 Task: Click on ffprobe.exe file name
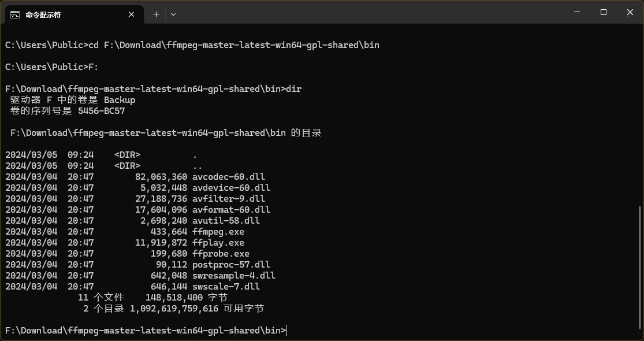click(x=221, y=254)
